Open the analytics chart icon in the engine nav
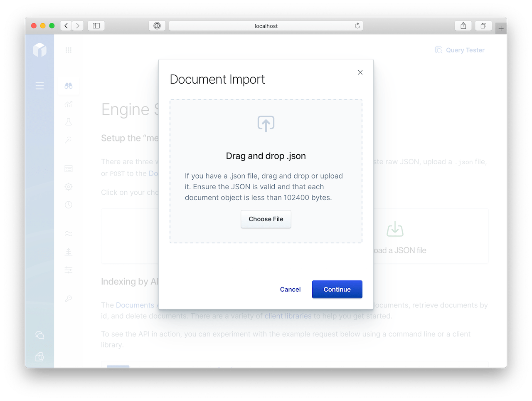 69,104
